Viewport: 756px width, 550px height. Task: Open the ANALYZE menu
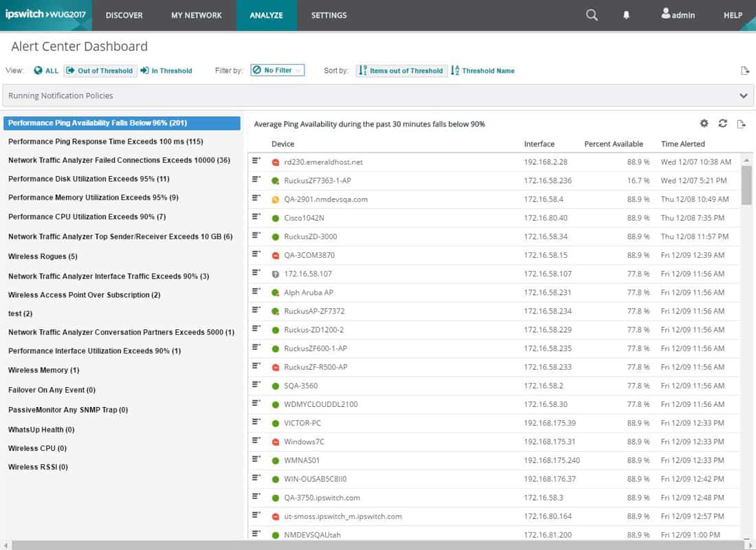266,15
